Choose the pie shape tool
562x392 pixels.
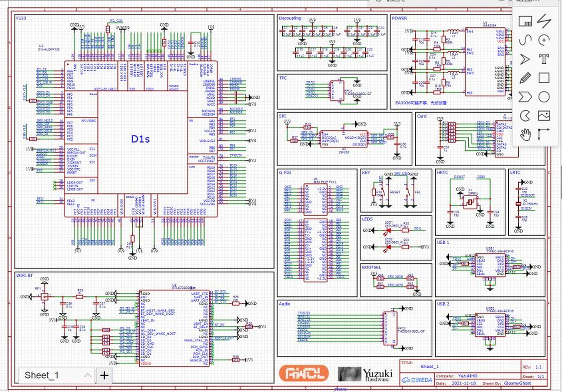point(525,116)
